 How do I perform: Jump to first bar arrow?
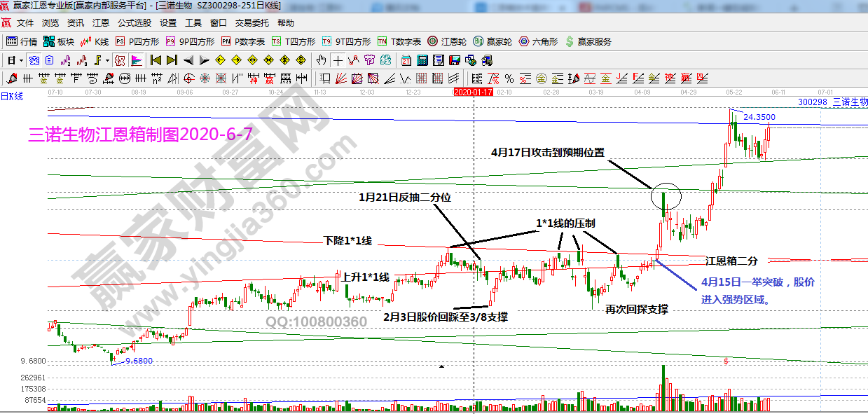point(156,60)
